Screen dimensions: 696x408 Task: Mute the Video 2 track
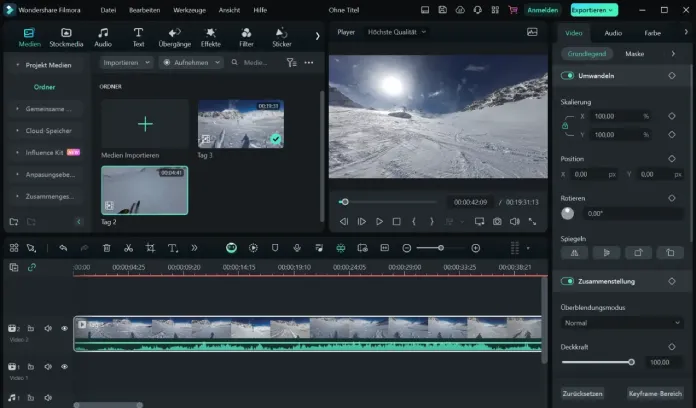(48, 329)
